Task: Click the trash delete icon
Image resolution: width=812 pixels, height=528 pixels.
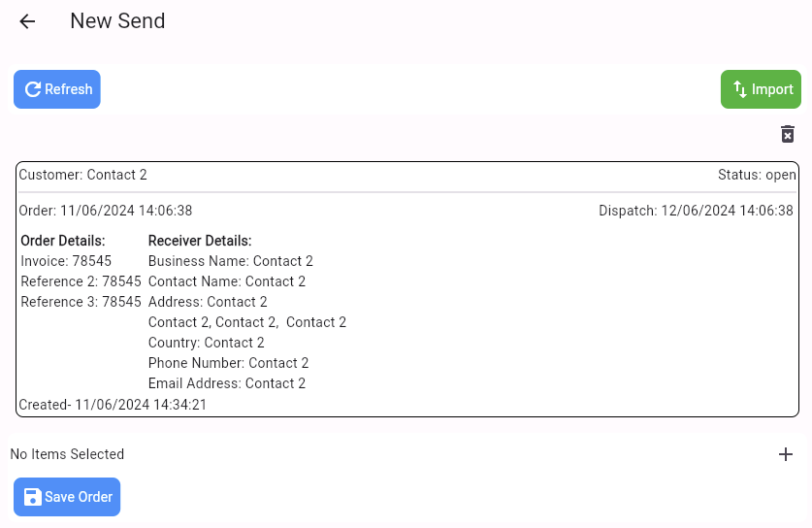Action: tap(788, 134)
